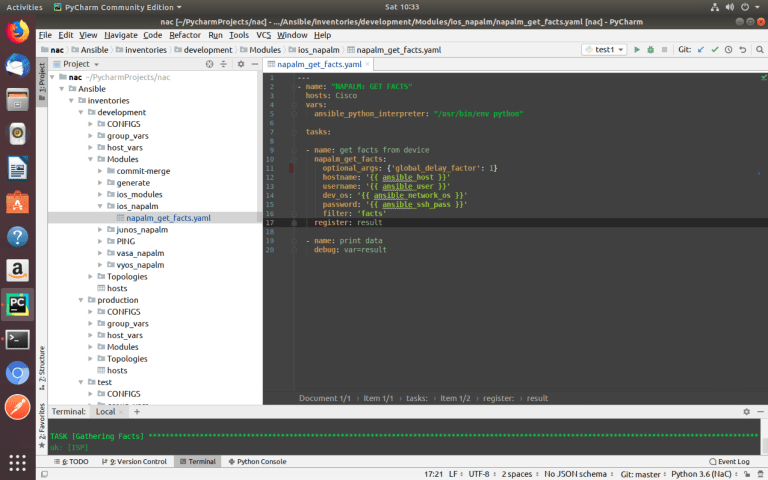This screenshot has height=480, width=768.
Task: Select the hosts file under development
Action: pyautogui.click(x=117, y=288)
